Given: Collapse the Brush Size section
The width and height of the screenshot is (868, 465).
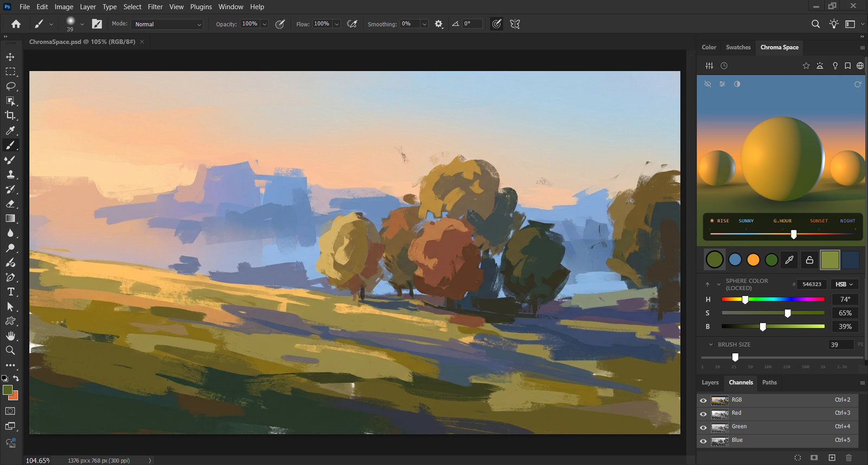Looking at the screenshot, I should [x=711, y=345].
